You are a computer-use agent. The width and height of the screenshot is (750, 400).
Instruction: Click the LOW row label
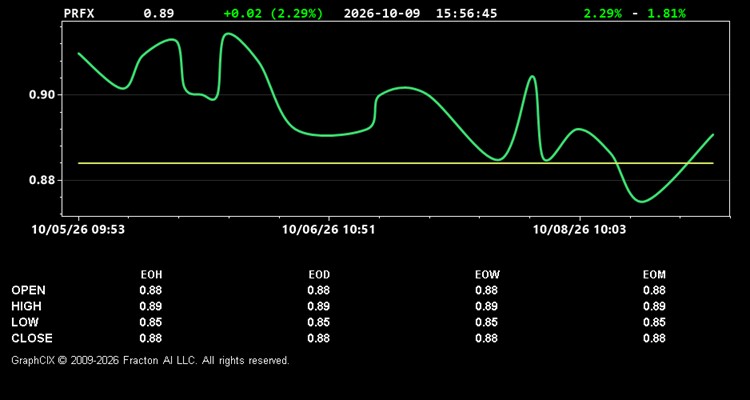25,322
